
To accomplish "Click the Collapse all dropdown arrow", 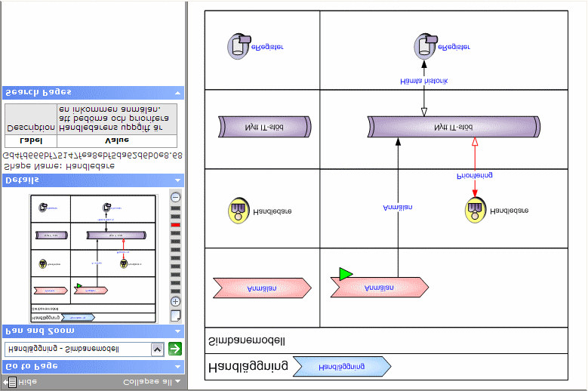I will (x=177, y=382).
